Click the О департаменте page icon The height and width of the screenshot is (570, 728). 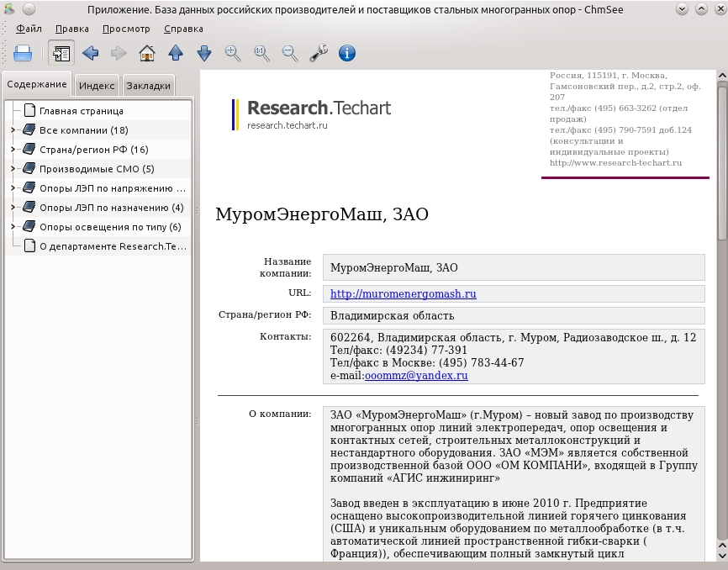point(29,245)
